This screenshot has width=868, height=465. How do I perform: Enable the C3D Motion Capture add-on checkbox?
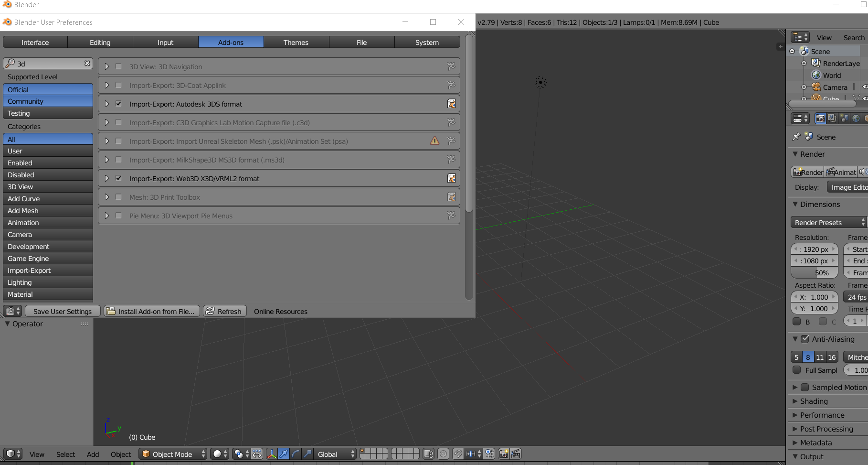click(118, 122)
